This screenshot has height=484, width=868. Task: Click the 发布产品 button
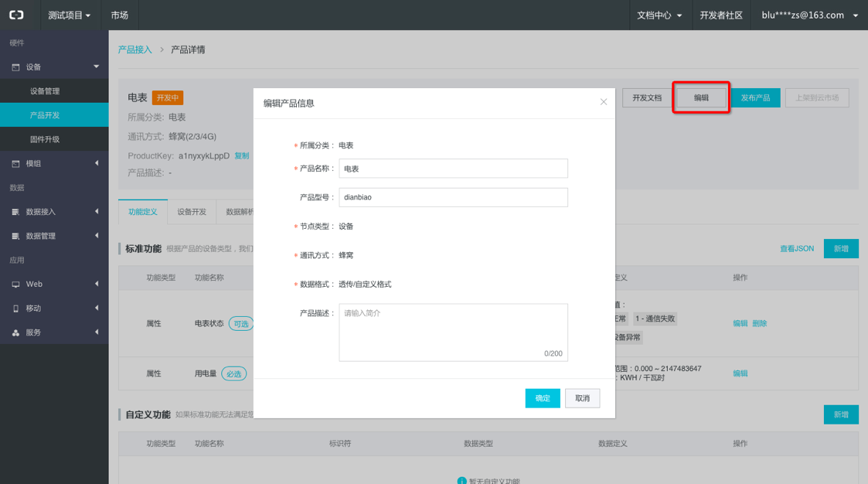coord(755,97)
